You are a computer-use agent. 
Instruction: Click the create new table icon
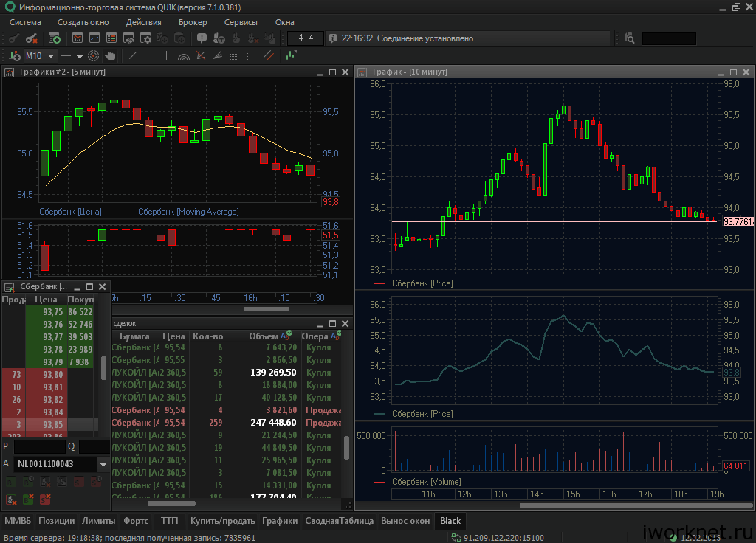coord(55,38)
